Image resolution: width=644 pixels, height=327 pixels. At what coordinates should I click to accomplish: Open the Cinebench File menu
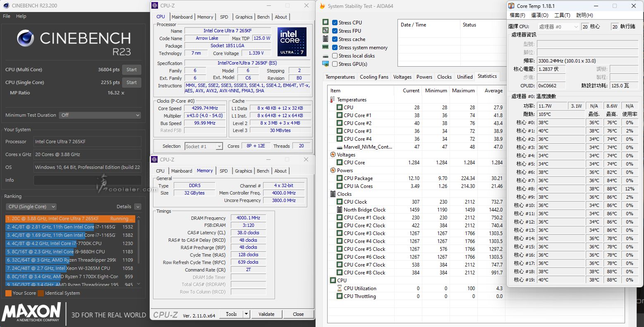click(x=7, y=16)
